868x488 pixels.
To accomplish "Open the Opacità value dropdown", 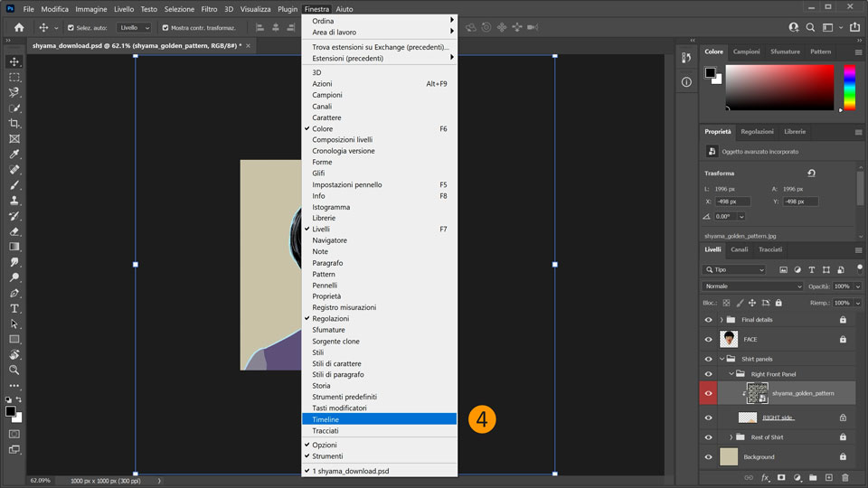I will click(x=857, y=286).
